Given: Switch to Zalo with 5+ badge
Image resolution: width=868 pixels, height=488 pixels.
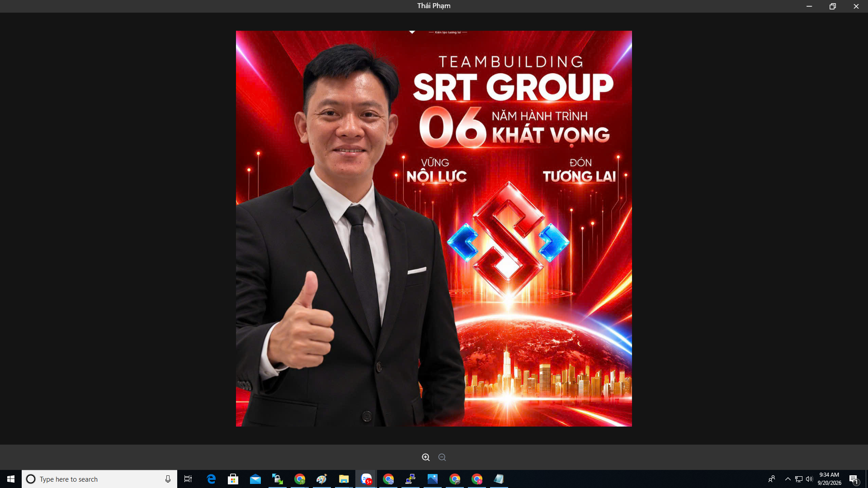Looking at the screenshot, I should pos(366,479).
